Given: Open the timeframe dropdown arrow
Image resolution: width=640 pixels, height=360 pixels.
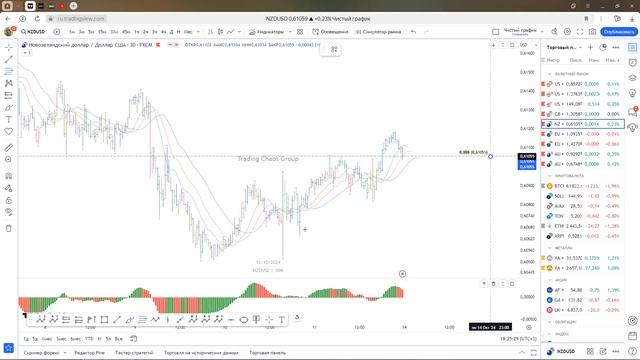Looking at the screenshot, I should (x=199, y=31).
